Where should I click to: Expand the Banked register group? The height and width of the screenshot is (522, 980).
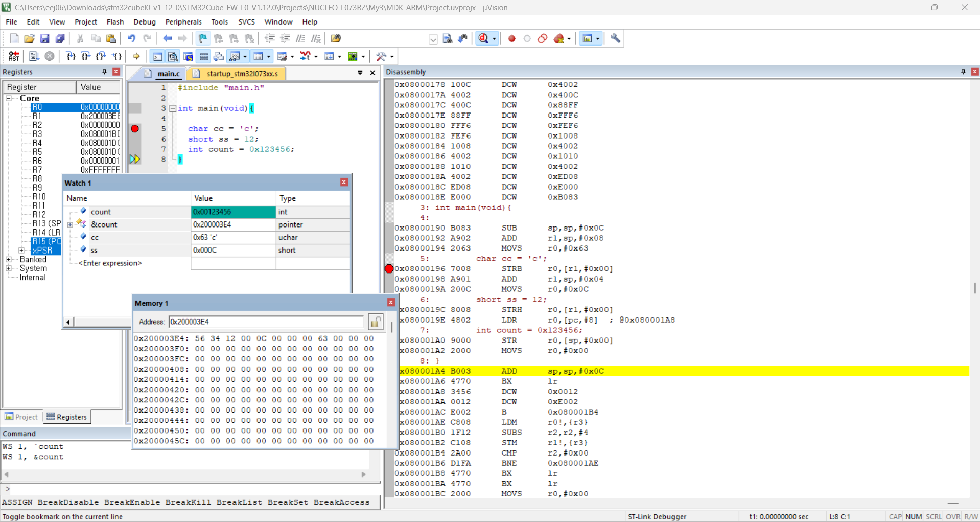[x=9, y=260]
